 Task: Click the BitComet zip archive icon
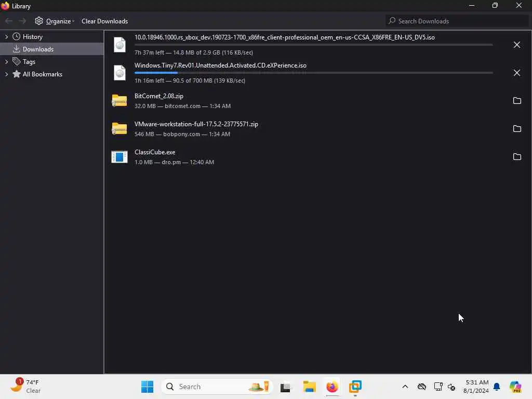pyautogui.click(x=119, y=101)
